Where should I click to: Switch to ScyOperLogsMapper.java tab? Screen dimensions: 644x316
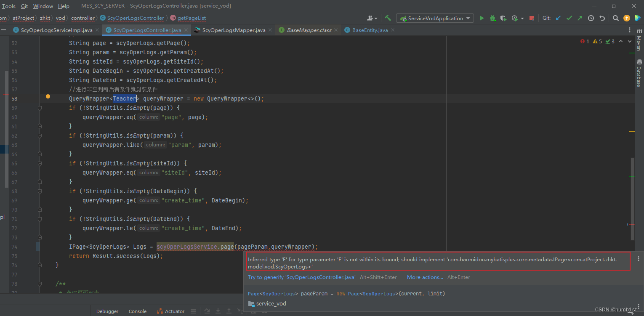coord(234,30)
